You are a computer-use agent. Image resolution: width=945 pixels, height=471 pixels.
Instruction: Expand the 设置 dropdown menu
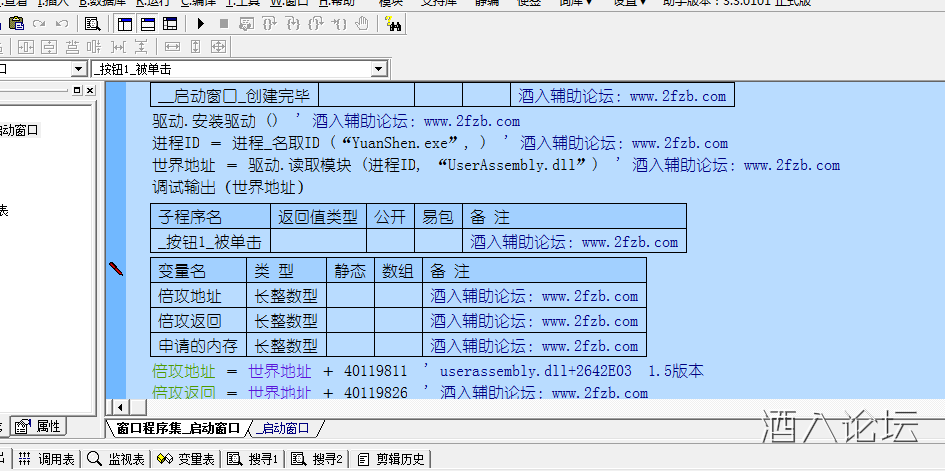630,3
